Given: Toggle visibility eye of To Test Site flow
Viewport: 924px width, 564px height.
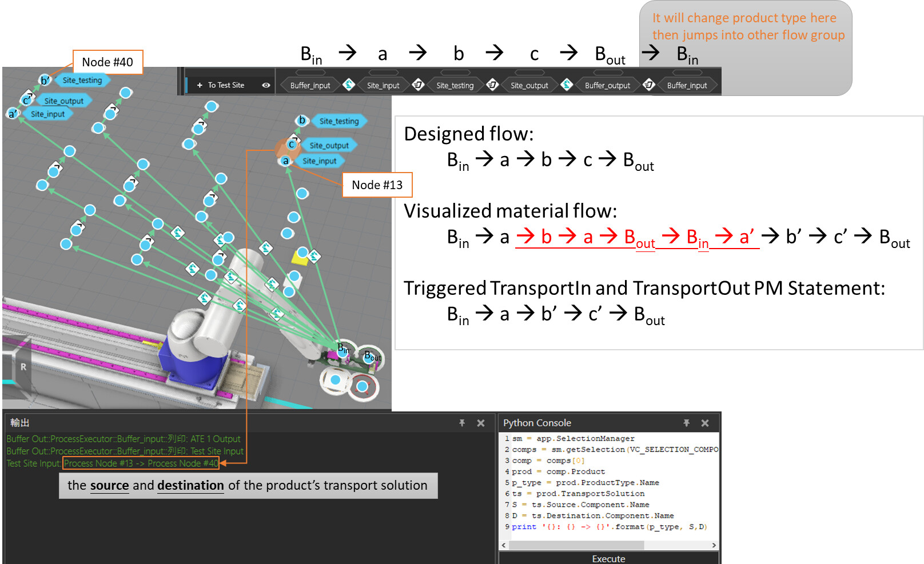Looking at the screenshot, I should coord(266,85).
